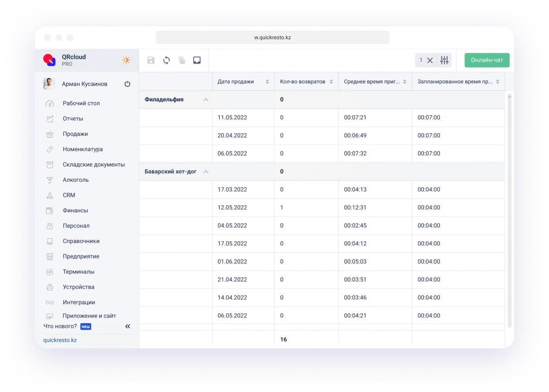
Task: Click the Copy report icon
Action: tap(182, 60)
